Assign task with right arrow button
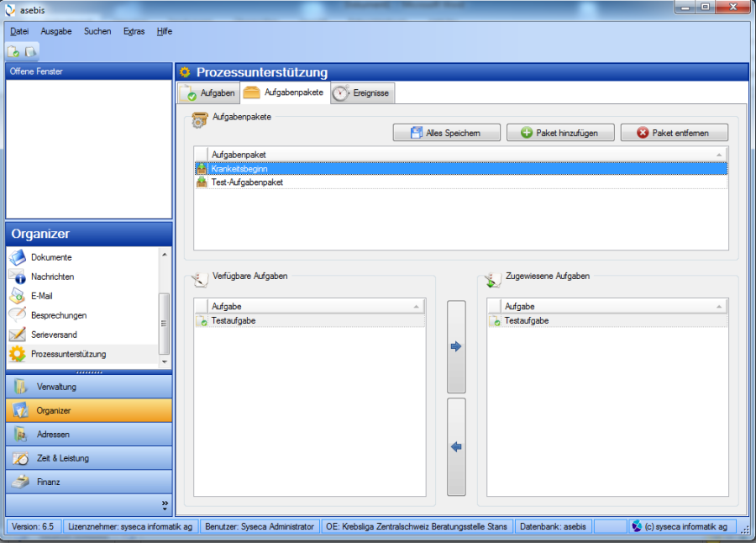The height and width of the screenshot is (543, 756). 456,346
